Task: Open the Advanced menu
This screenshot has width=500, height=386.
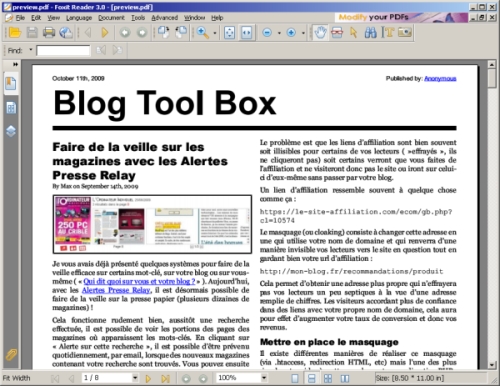Action: [x=164, y=18]
